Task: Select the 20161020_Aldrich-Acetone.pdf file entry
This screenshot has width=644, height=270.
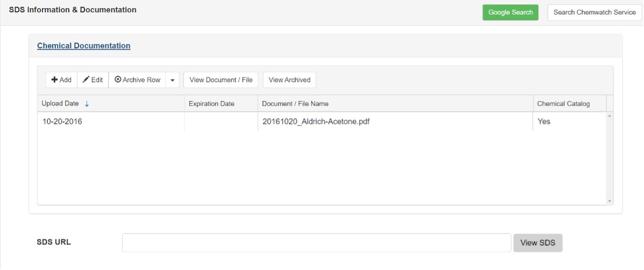Action: click(x=316, y=121)
